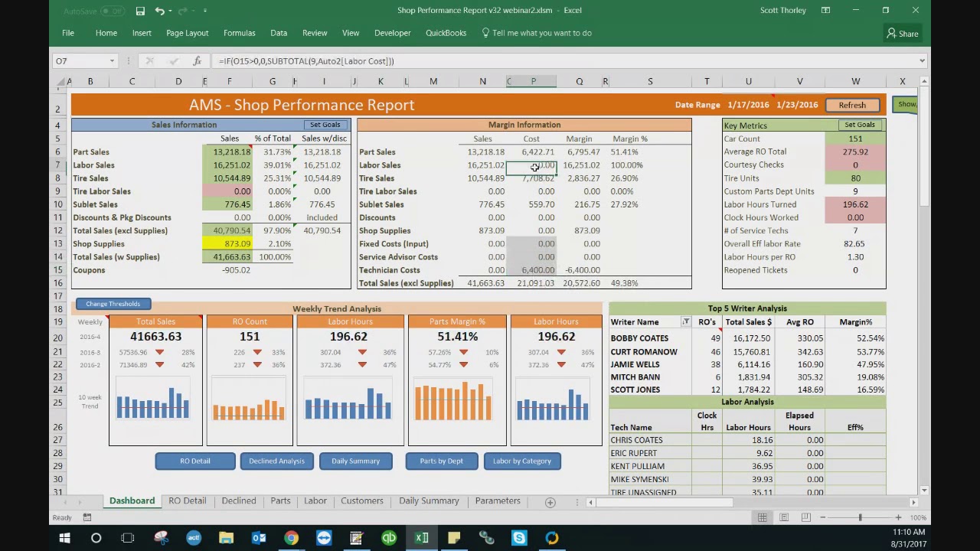Select BOBBY COATES in Top 5 Writers
Image resolution: width=980 pixels, height=551 pixels.
coord(639,338)
